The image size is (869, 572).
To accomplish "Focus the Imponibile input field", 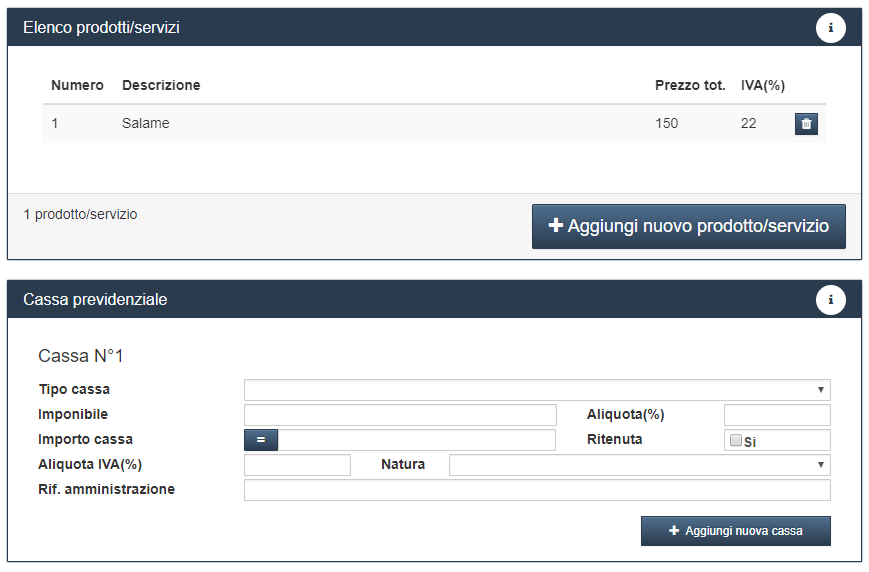I will [400, 415].
